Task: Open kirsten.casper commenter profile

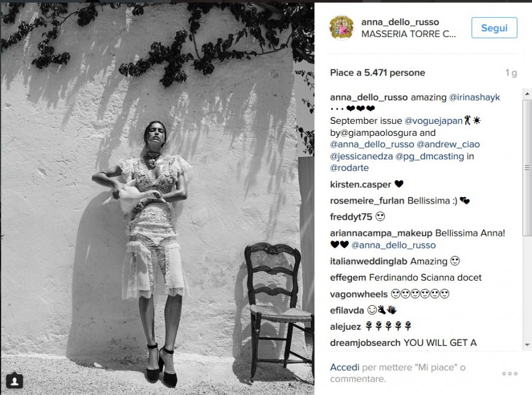Action: 360,184
